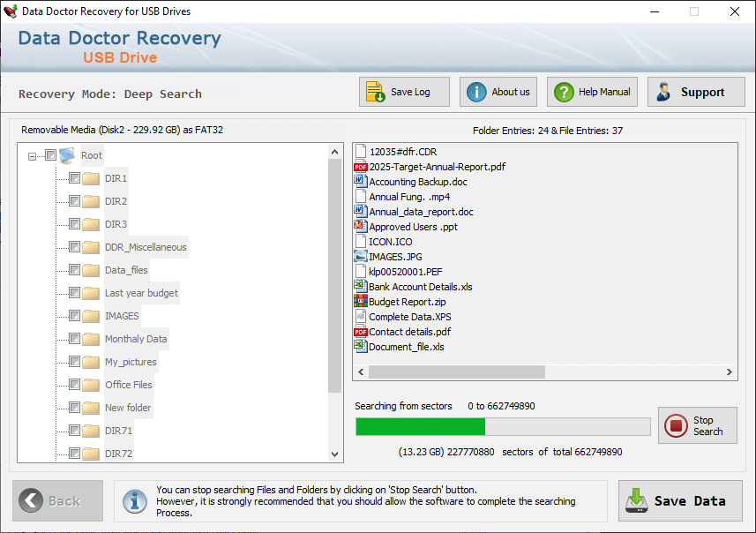Click the 'Folder Entries: 24 & File Entries: 37' text

point(548,131)
